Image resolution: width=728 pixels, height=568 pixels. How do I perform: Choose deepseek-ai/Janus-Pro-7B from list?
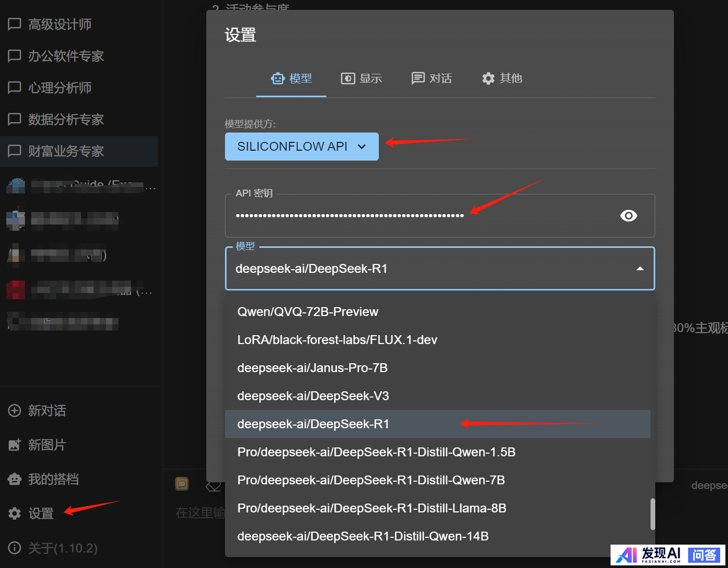click(x=438, y=368)
